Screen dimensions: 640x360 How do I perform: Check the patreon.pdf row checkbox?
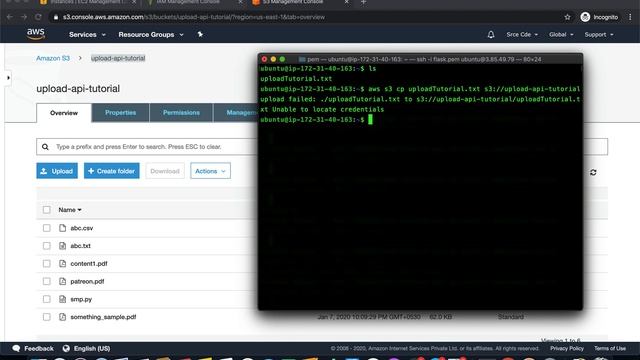point(47,281)
